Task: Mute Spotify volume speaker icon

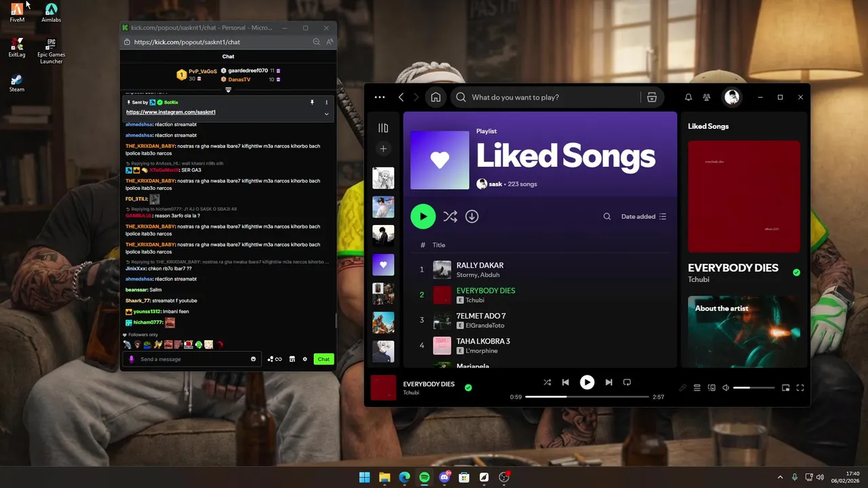Action: click(726, 388)
